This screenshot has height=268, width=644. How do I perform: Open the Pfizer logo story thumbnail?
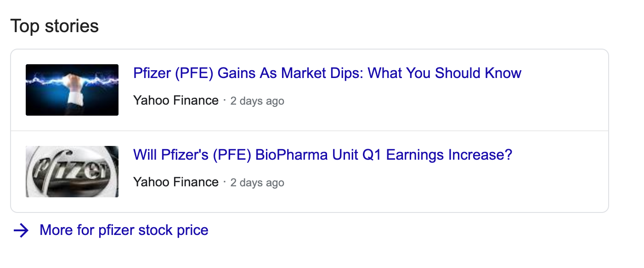coord(72,172)
